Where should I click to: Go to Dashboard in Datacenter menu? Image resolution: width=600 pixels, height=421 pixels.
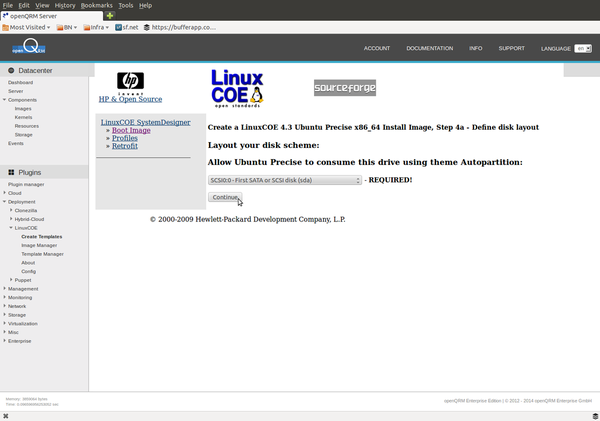coord(20,82)
